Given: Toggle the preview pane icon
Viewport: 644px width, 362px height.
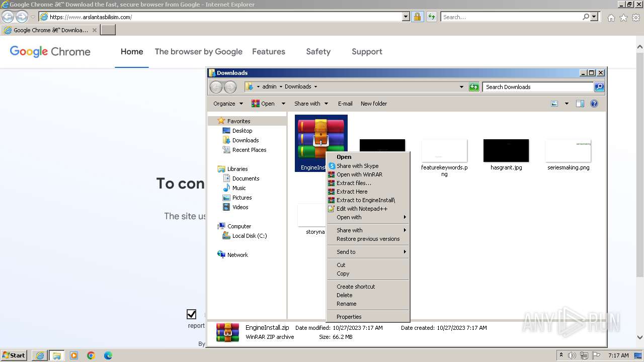Looking at the screenshot, I should [580, 104].
